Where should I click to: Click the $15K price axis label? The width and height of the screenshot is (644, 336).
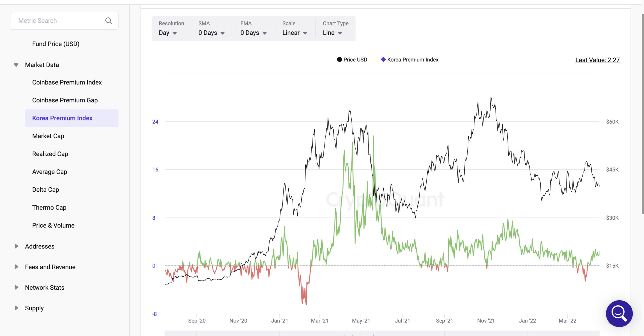(612, 266)
